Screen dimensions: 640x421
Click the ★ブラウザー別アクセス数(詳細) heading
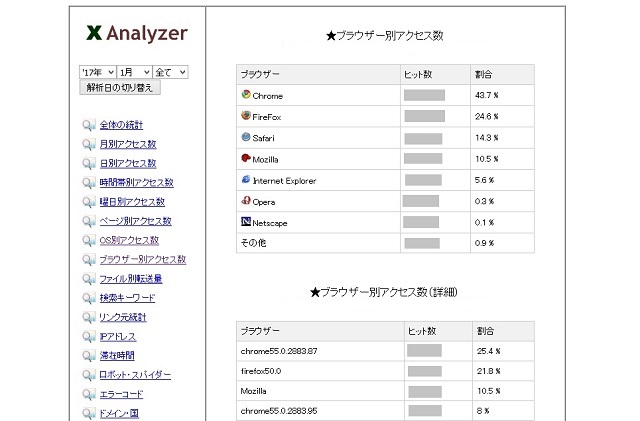tap(384, 292)
